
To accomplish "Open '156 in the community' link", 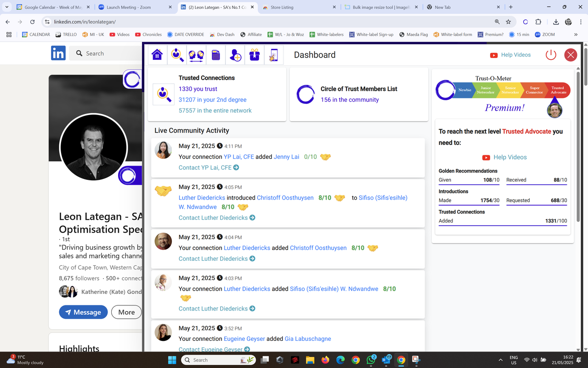I will pos(350,100).
